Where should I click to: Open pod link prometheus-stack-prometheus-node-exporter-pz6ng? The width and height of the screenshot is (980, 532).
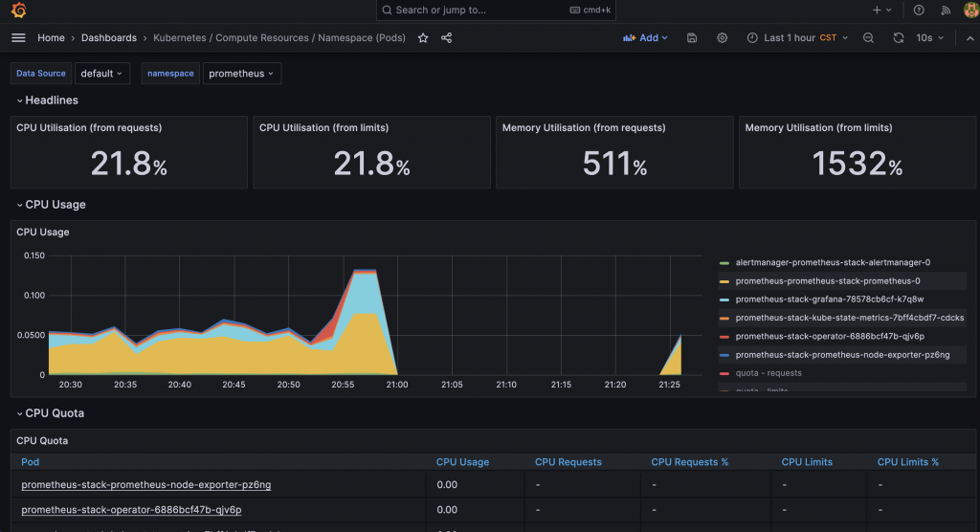pyautogui.click(x=146, y=484)
